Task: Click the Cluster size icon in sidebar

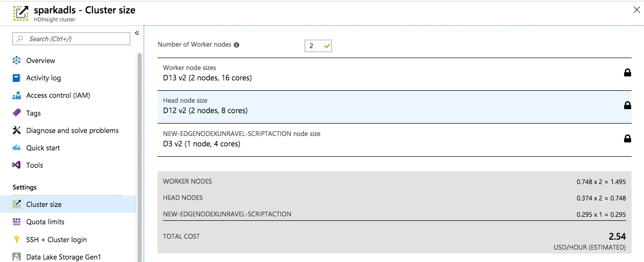Action: pos(17,204)
